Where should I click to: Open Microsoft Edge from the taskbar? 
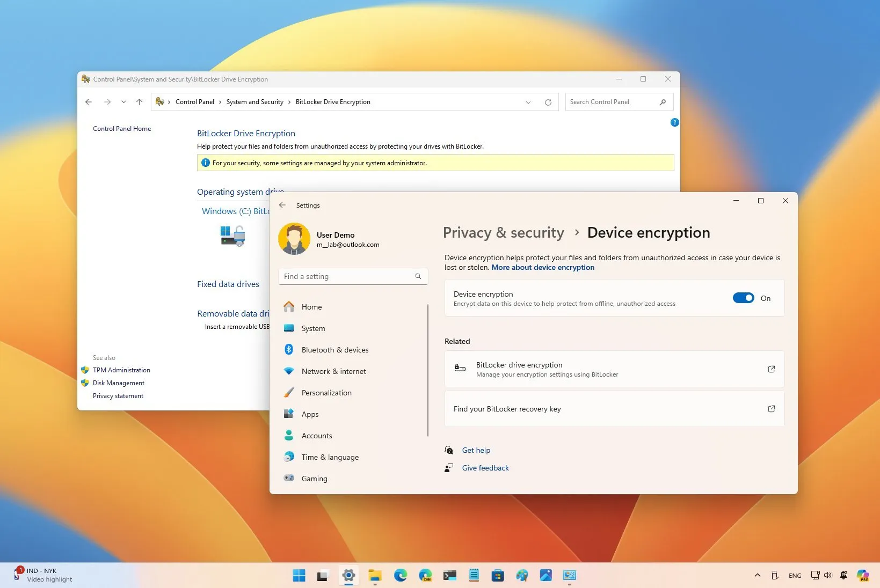(401, 575)
